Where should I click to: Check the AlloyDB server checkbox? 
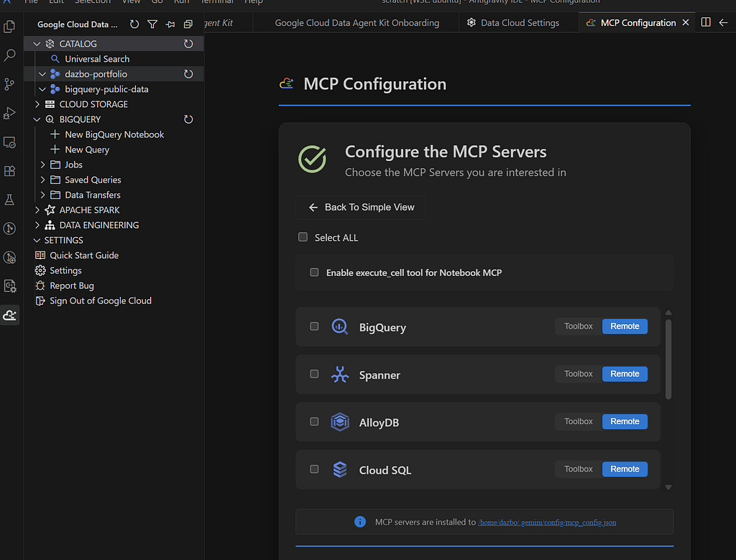[314, 421]
